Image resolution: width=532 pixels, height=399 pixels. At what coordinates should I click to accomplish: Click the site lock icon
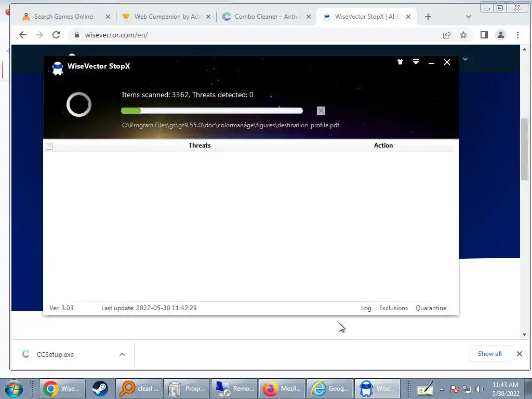pyautogui.click(x=77, y=35)
